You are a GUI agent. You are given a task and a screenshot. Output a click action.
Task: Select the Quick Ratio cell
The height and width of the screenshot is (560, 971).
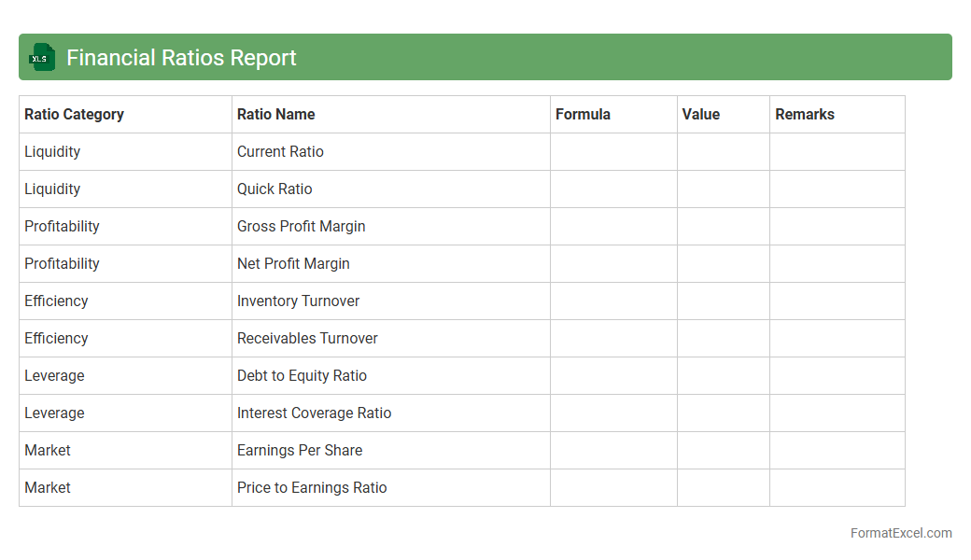pyautogui.click(x=274, y=189)
